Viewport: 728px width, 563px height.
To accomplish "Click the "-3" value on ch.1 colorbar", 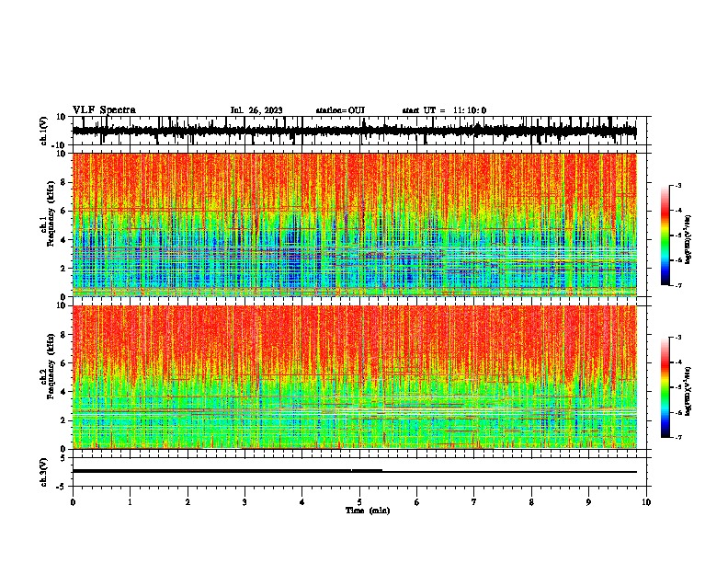I will click(x=678, y=185).
